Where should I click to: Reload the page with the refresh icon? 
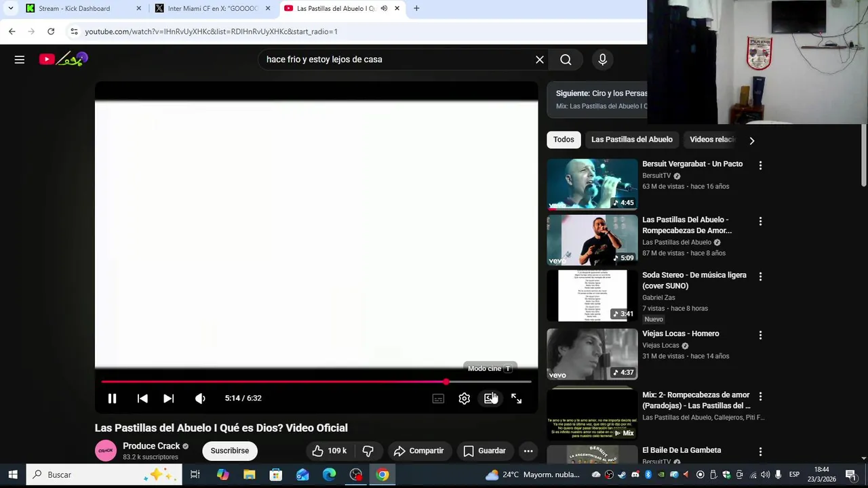(51, 31)
